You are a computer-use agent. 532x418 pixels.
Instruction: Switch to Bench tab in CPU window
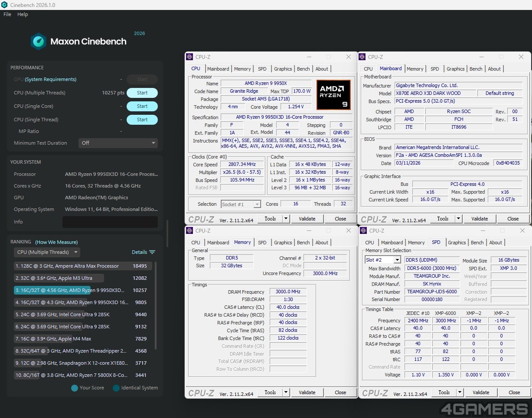[x=304, y=69]
